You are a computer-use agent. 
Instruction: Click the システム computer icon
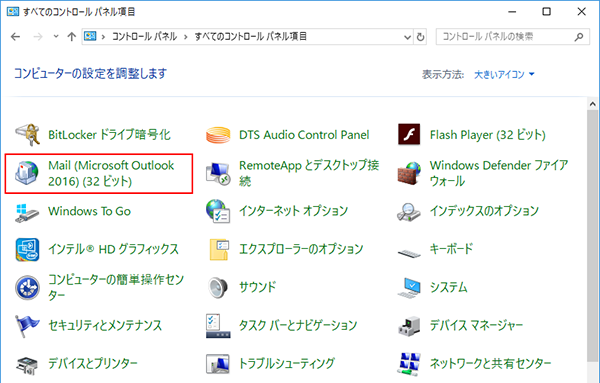click(409, 288)
